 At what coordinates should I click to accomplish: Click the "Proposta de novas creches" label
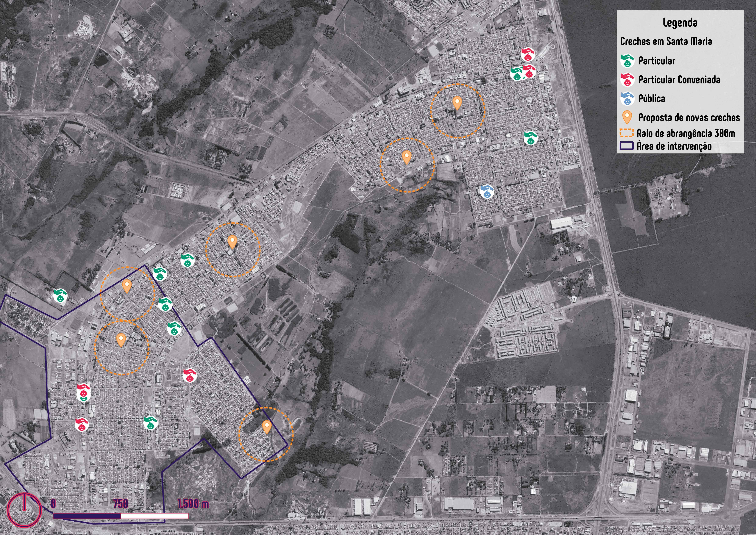(x=689, y=117)
